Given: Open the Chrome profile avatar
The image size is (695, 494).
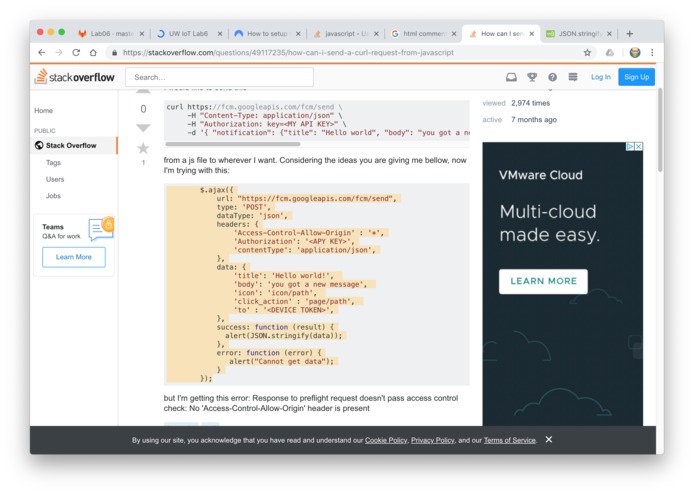Looking at the screenshot, I should click(635, 52).
